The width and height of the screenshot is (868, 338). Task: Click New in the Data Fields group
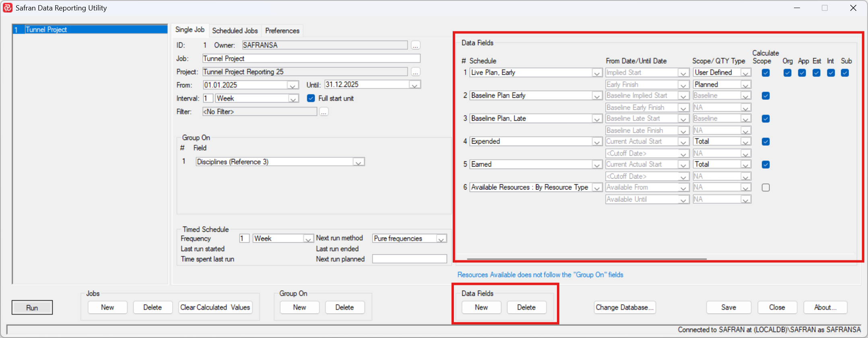(x=481, y=307)
